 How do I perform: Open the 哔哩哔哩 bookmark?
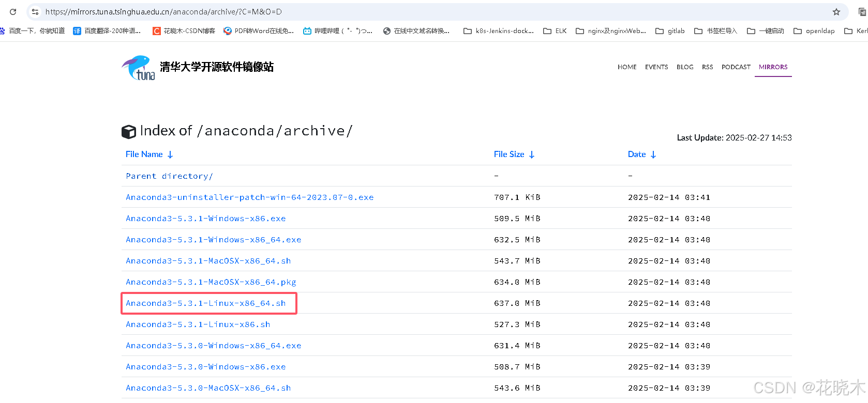(x=338, y=31)
